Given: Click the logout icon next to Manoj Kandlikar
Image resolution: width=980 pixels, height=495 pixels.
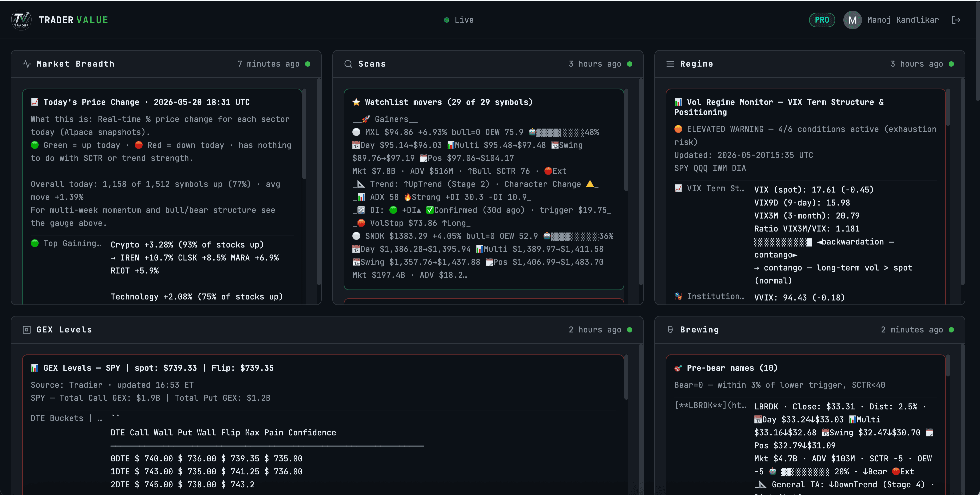Looking at the screenshot, I should [x=956, y=20].
